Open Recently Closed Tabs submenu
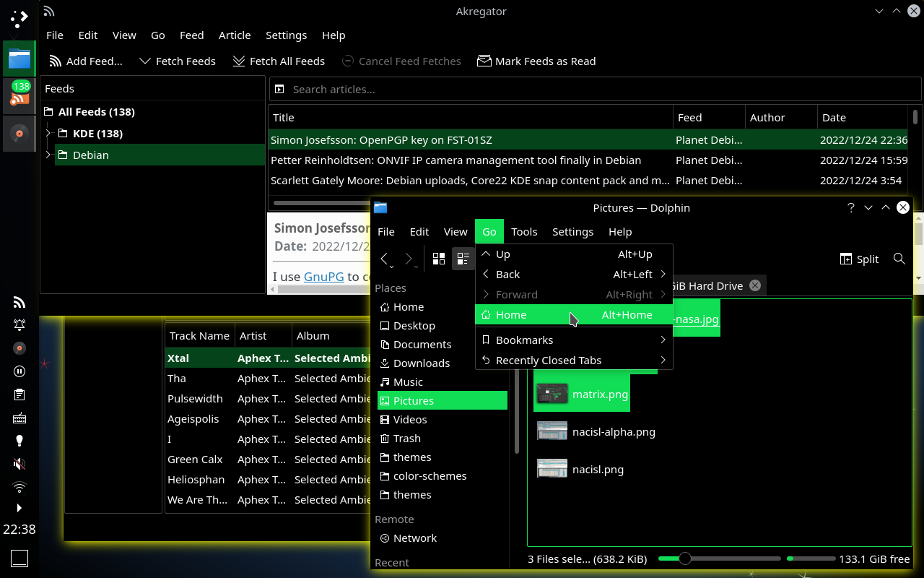924x578 pixels. (574, 361)
